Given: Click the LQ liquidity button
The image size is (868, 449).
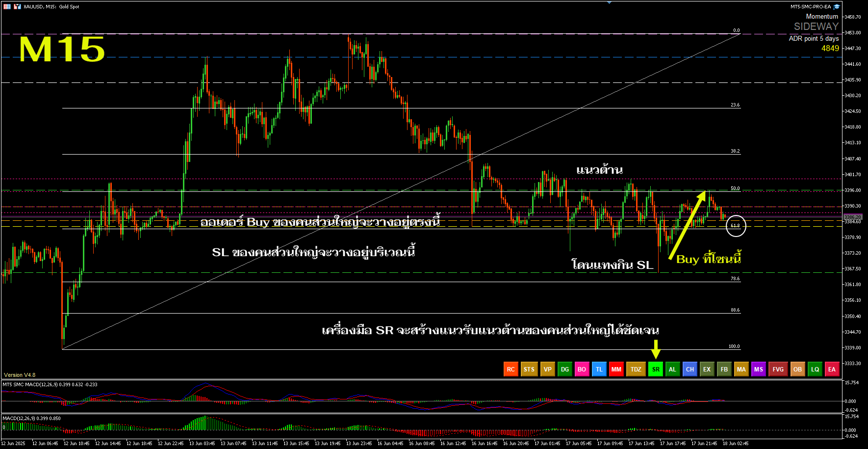Looking at the screenshot, I should (x=815, y=370).
